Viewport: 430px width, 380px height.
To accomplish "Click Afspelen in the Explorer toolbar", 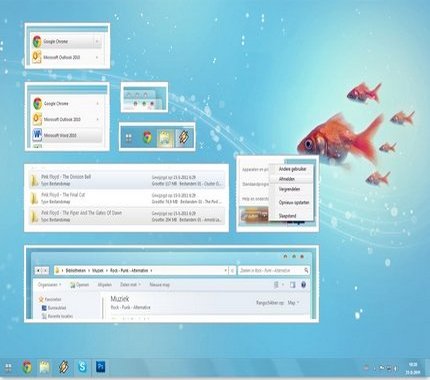I will [x=104, y=285].
